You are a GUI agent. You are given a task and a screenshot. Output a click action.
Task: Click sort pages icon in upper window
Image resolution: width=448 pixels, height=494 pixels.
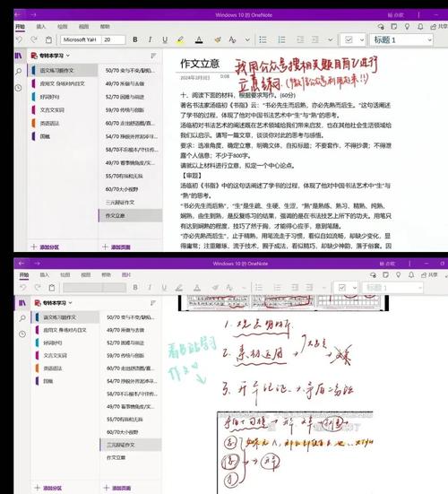[x=153, y=56]
